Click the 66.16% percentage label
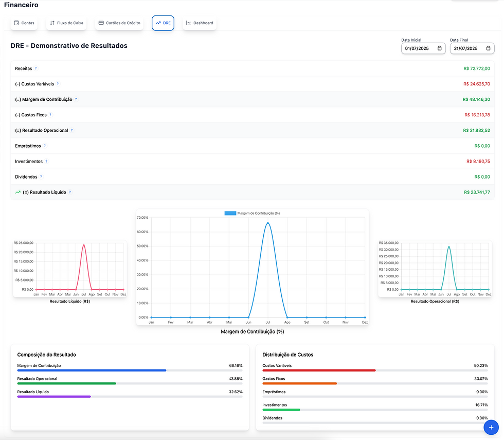 pos(236,366)
